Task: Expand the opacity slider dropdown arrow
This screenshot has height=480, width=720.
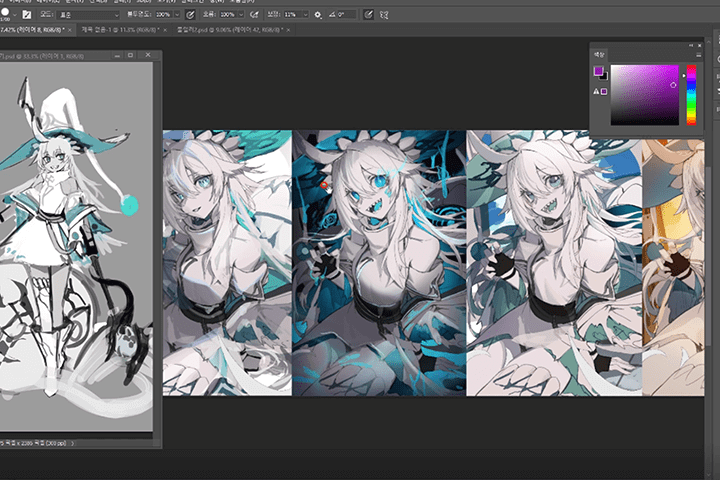Action: [177, 15]
